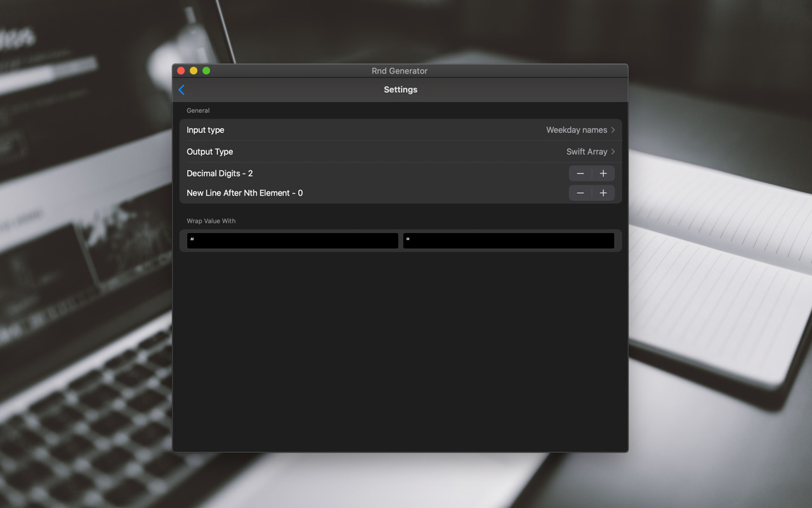The image size is (812, 508).
Task: Click the General section header
Action: point(198,110)
